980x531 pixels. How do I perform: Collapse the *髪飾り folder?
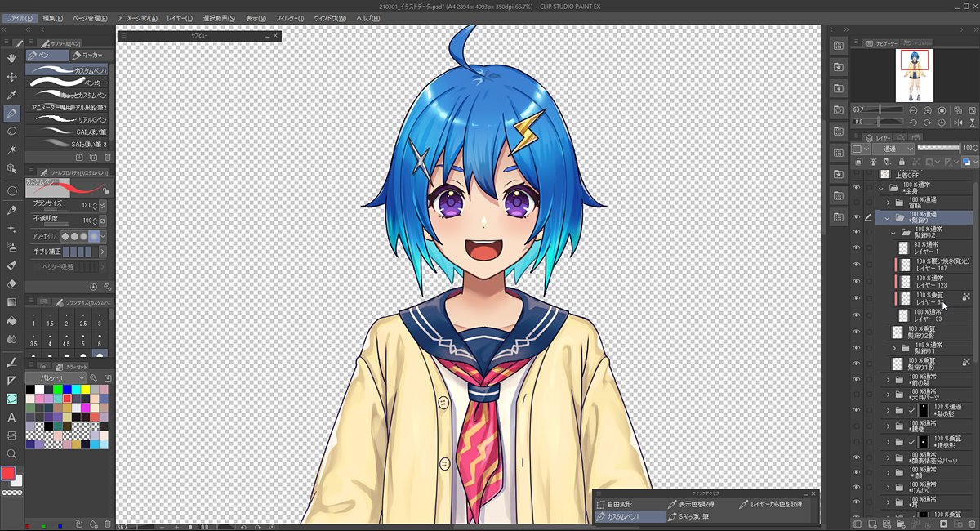tap(886, 218)
